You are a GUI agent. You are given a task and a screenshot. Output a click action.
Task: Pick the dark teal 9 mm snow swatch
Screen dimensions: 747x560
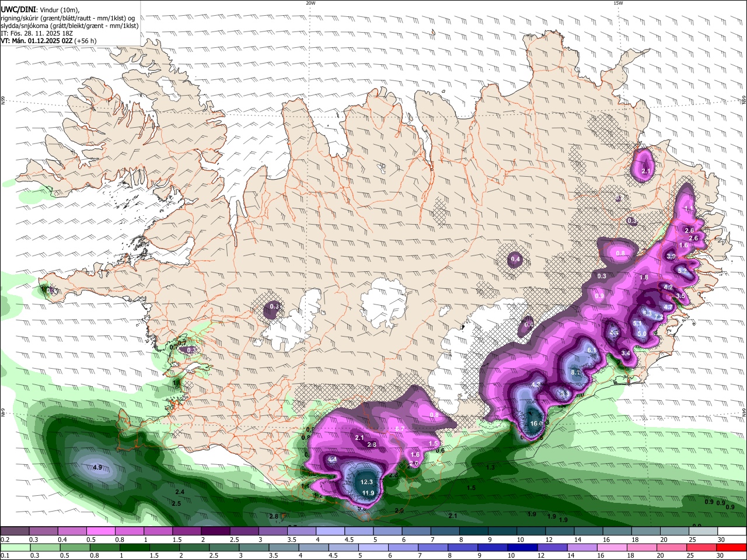point(502,531)
